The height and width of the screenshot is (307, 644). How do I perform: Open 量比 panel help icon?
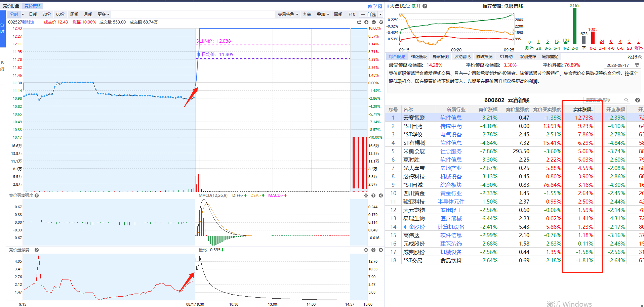point(373,250)
